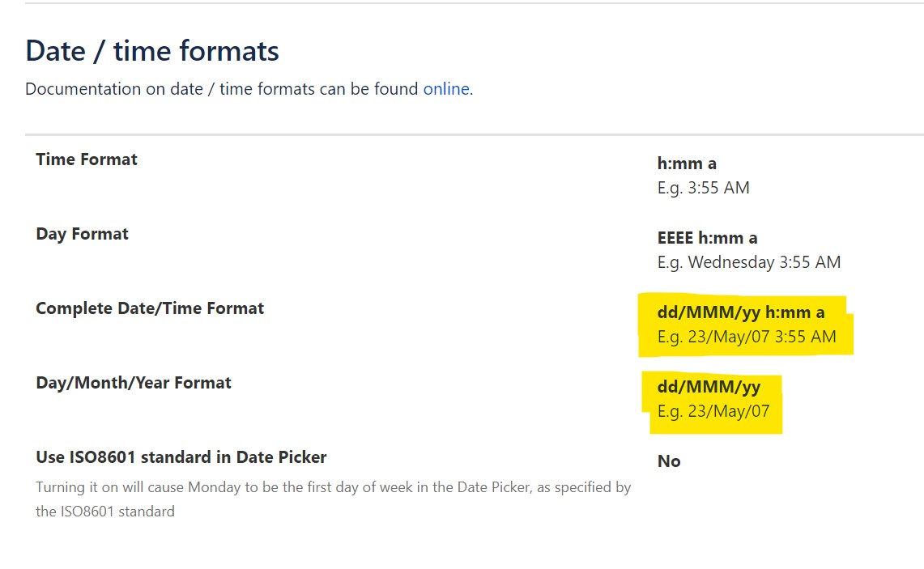The height and width of the screenshot is (569, 924).
Task: Click the documentation sentence text
Action: click(248, 89)
